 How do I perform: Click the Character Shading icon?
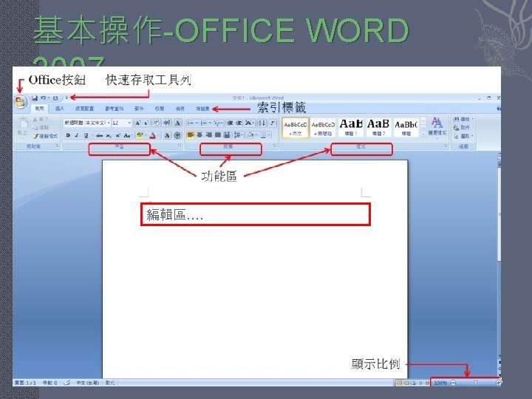pyautogui.click(x=167, y=135)
